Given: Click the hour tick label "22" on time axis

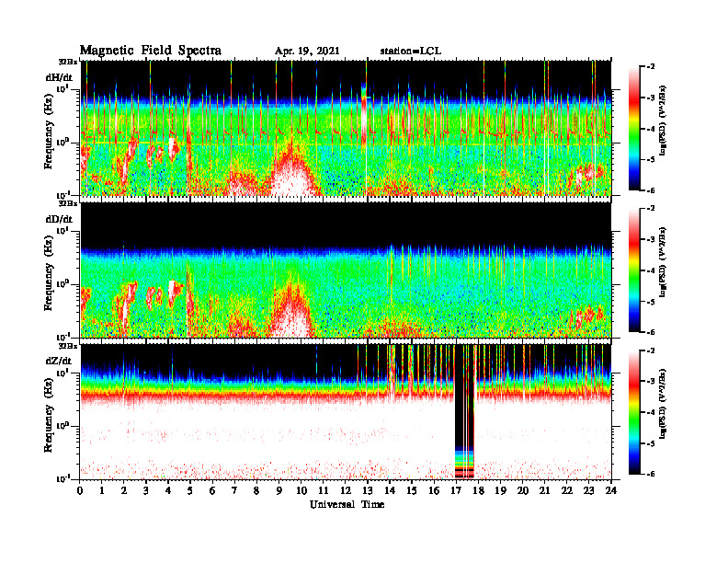Looking at the screenshot, I should [566, 491].
